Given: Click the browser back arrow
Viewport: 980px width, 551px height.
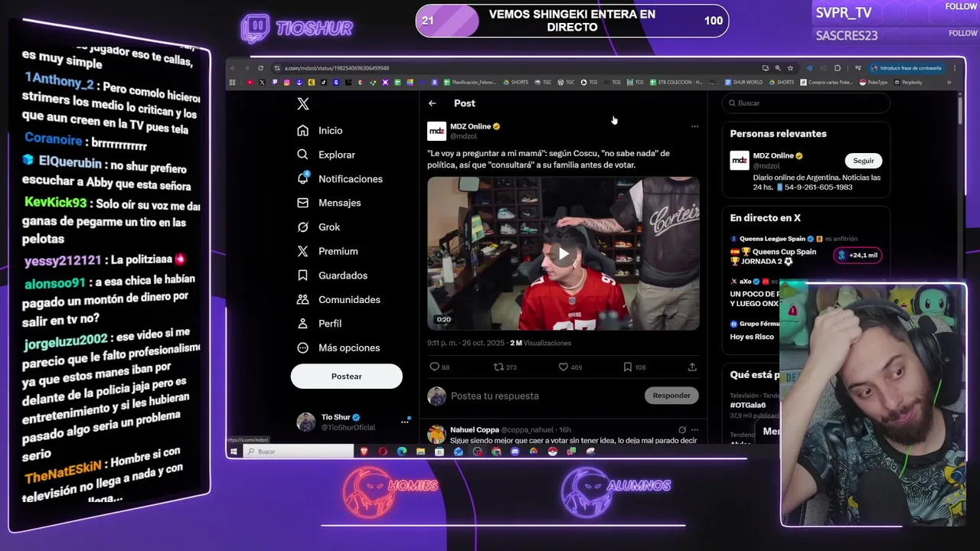Looking at the screenshot, I should pyautogui.click(x=233, y=68).
